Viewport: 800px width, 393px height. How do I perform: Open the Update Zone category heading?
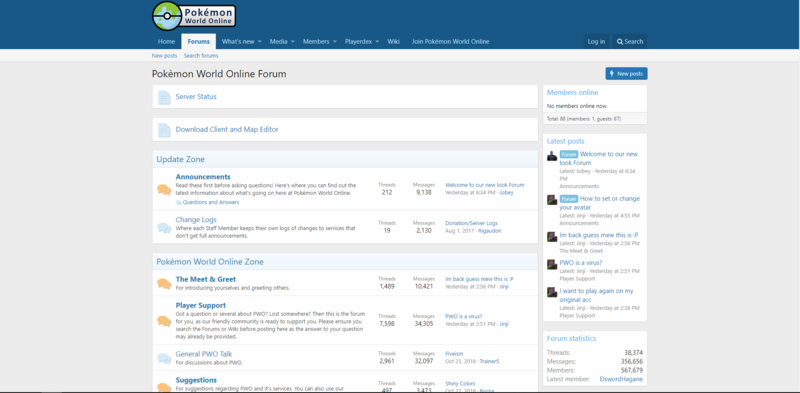tap(181, 159)
